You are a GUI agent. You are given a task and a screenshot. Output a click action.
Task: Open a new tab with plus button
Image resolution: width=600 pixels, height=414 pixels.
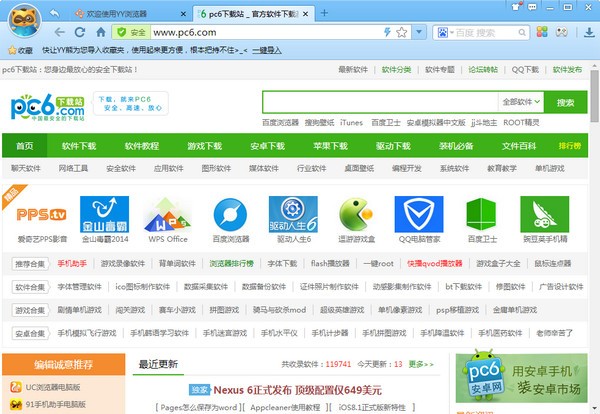pyautogui.click(x=324, y=13)
